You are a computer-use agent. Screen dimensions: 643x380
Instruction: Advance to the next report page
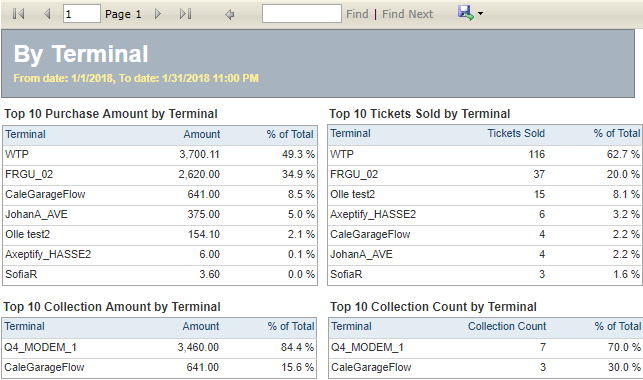pyautogui.click(x=158, y=14)
